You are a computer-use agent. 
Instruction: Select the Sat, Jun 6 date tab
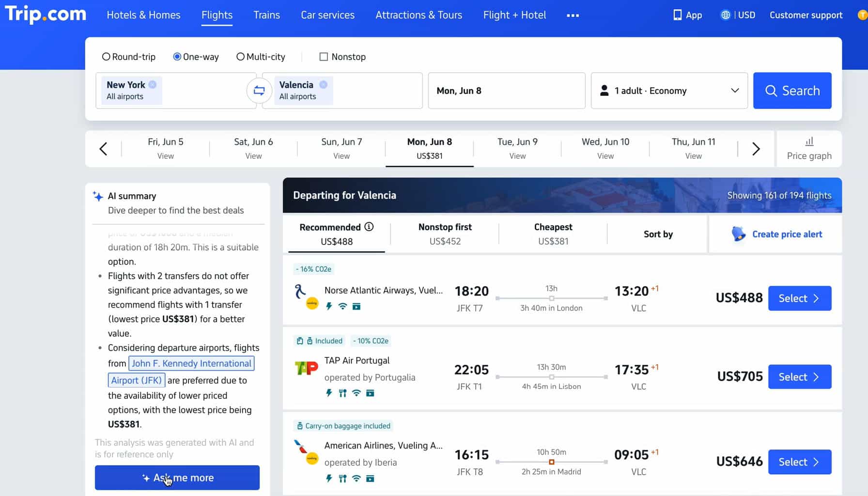click(x=253, y=149)
